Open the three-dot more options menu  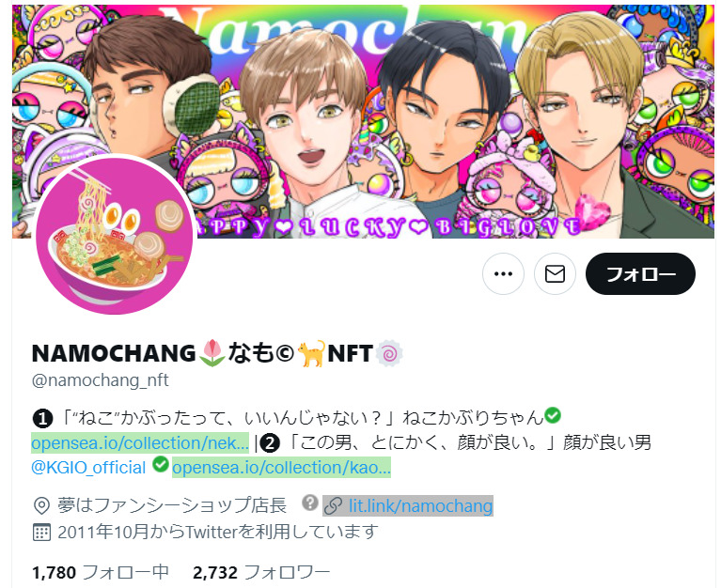click(x=503, y=273)
